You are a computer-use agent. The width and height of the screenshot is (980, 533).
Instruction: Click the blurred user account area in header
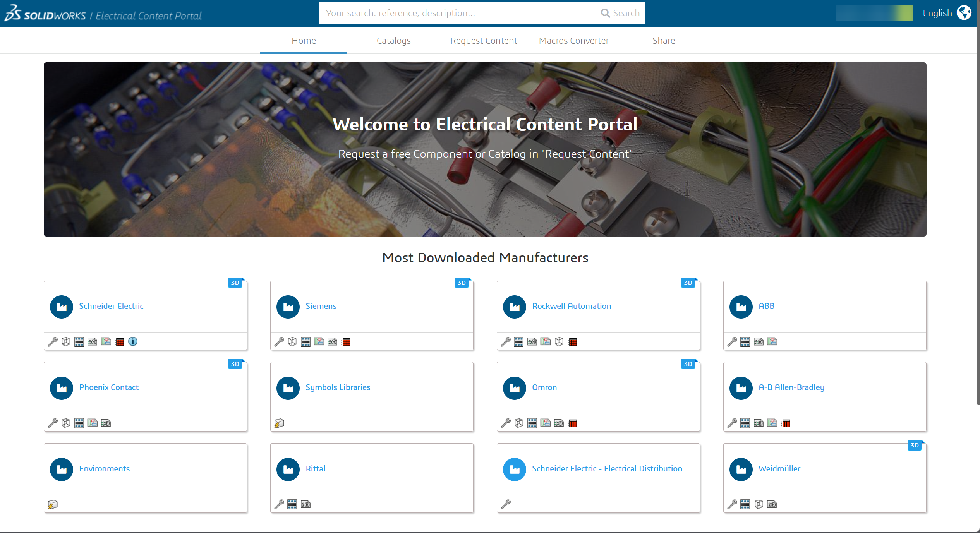click(x=874, y=13)
